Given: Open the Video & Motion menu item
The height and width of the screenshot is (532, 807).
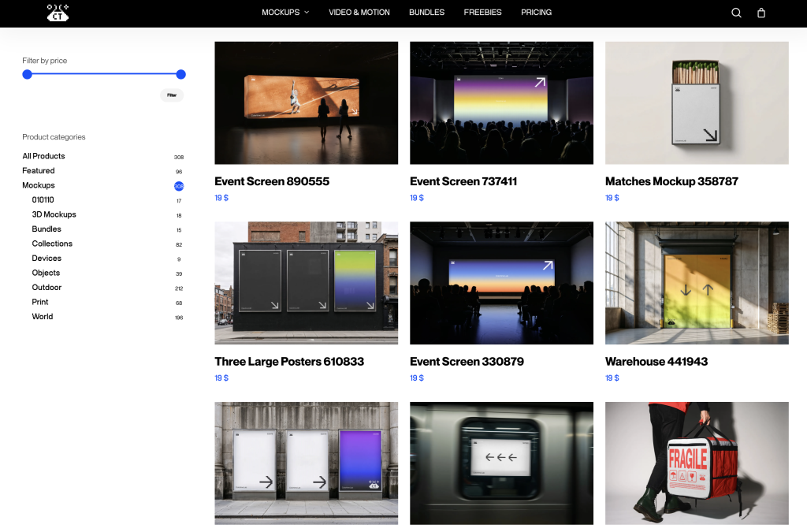Looking at the screenshot, I should pyautogui.click(x=359, y=13).
